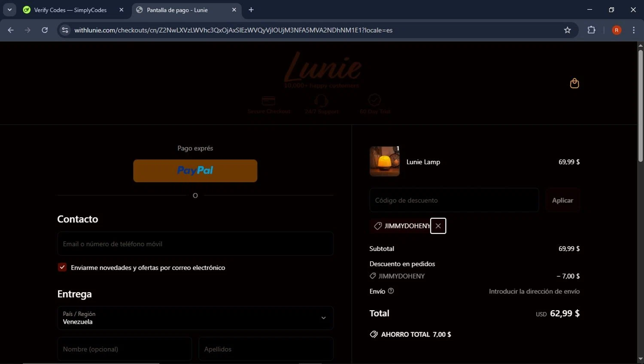This screenshot has width=644, height=364.
Task: Click the withlunie.com address bar URL
Action: (x=233, y=30)
